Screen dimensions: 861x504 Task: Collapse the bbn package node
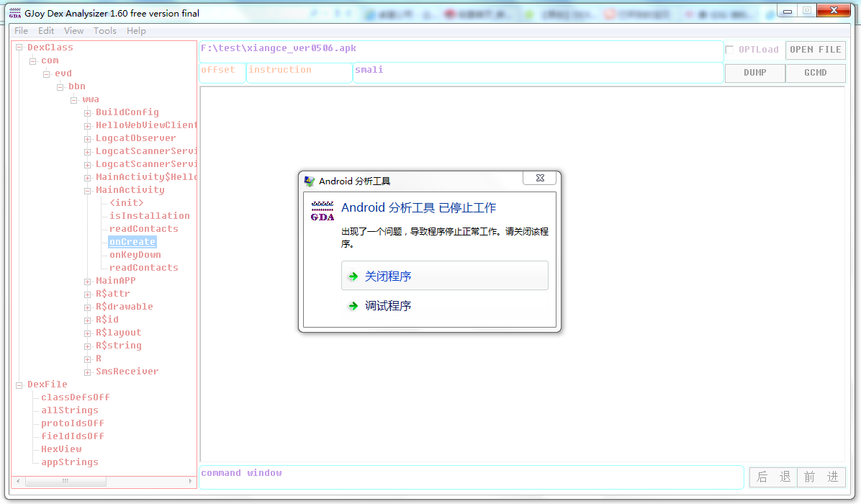point(60,86)
